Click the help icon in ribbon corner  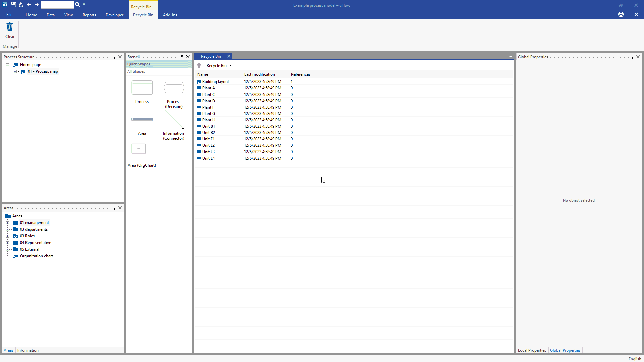[621, 14]
